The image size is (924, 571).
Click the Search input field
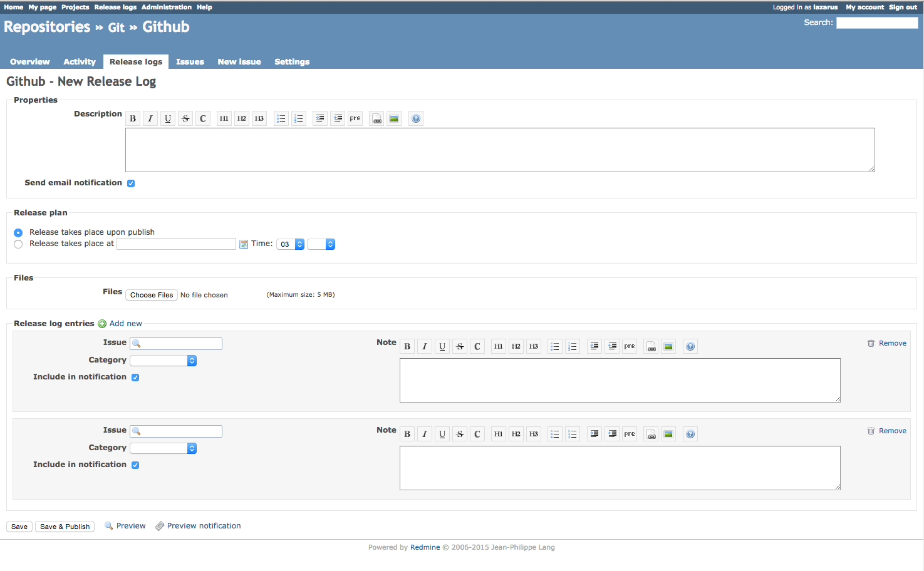[x=877, y=23]
